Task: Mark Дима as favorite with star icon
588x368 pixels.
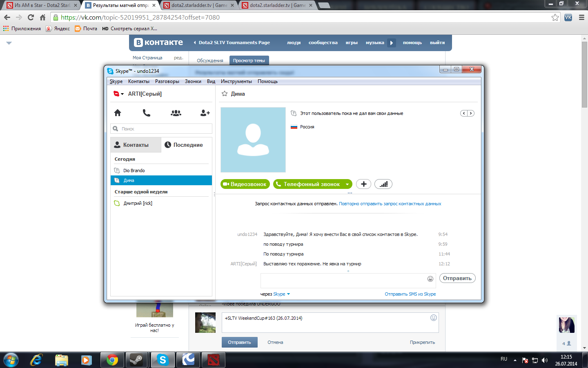Action: pos(225,94)
